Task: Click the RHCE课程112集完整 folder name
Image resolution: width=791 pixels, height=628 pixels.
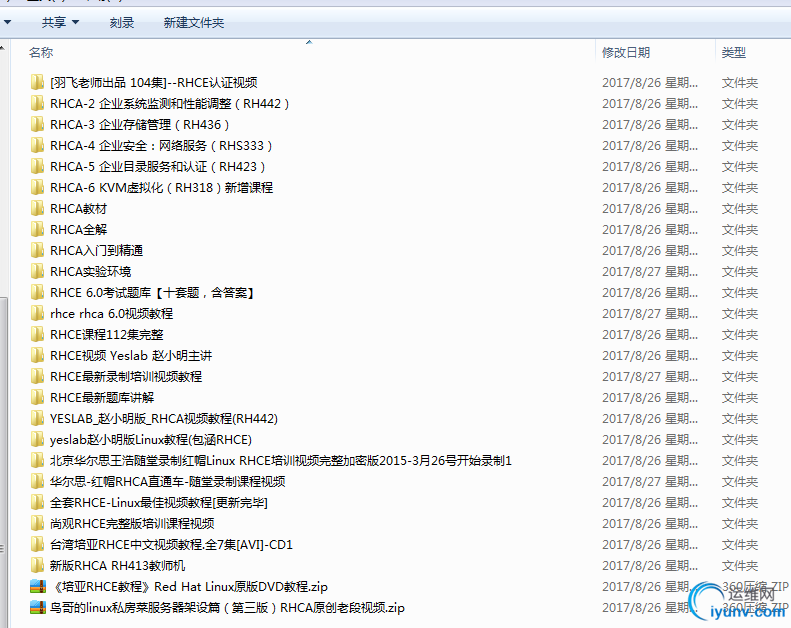Action: 107,334
